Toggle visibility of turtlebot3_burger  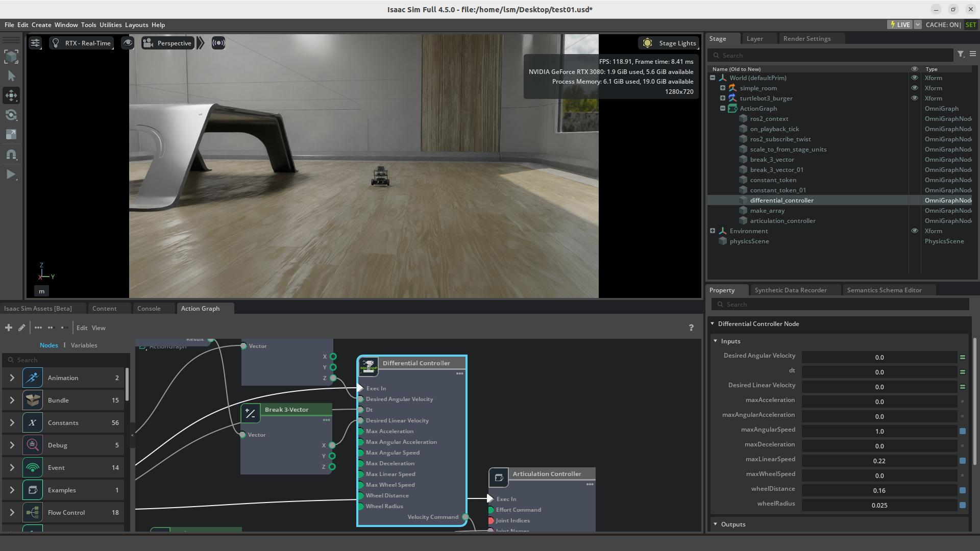915,98
